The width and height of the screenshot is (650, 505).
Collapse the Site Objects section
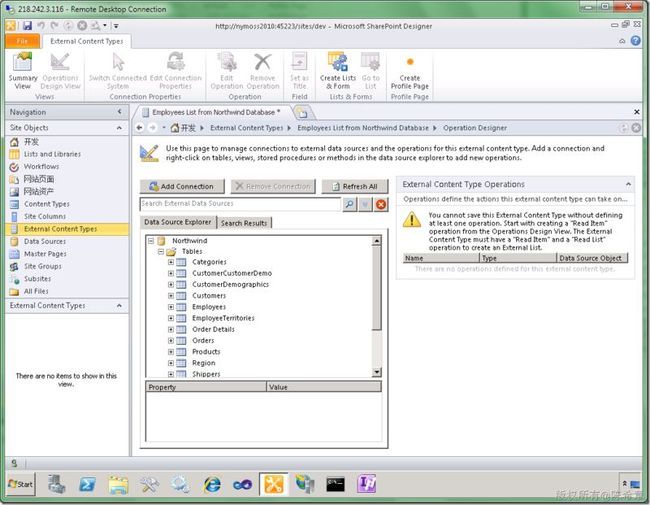click(x=119, y=128)
